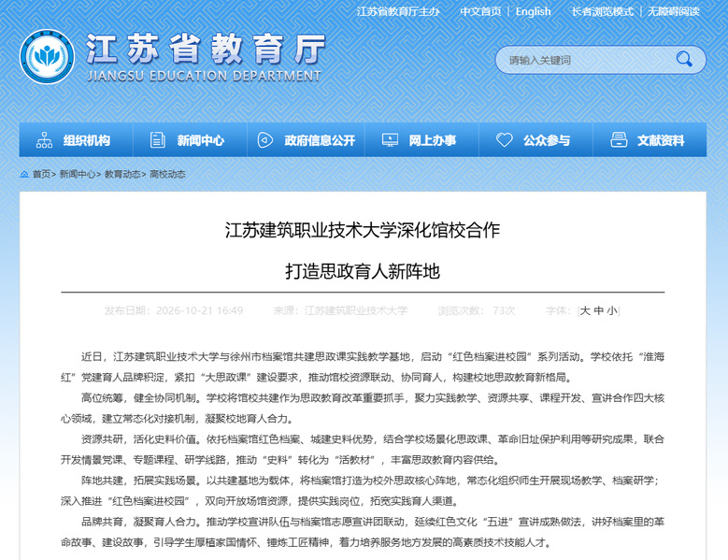Click the 政府信息公开 play-circle icon
The height and width of the screenshot is (560, 728).
point(265,140)
